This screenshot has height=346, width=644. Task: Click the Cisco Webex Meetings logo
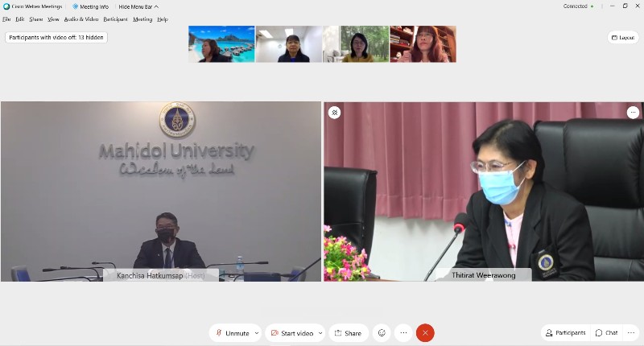click(6, 6)
